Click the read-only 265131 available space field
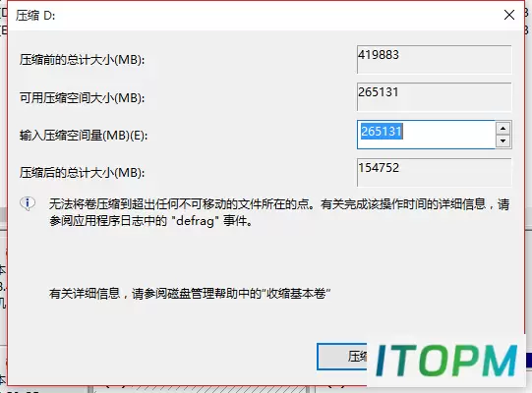Image resolution: width=532 pixels, height=393 pixels. click(434, 96)
